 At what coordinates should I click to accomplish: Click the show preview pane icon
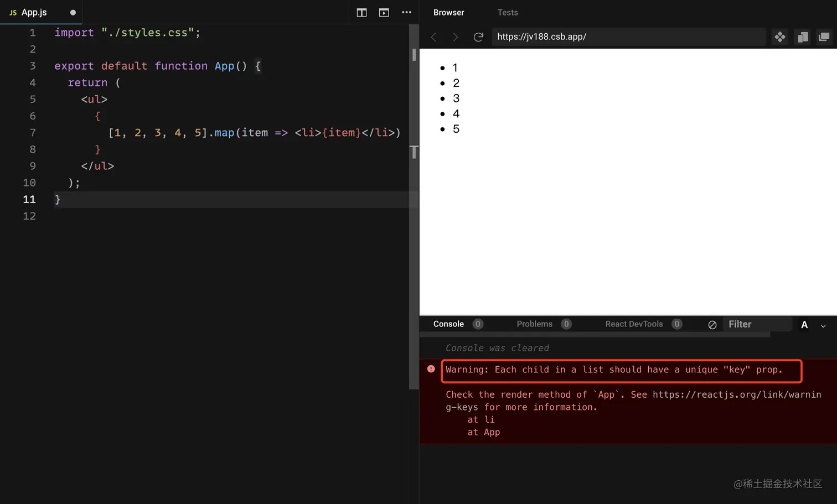pyautogui.click(x=384, y=12)
